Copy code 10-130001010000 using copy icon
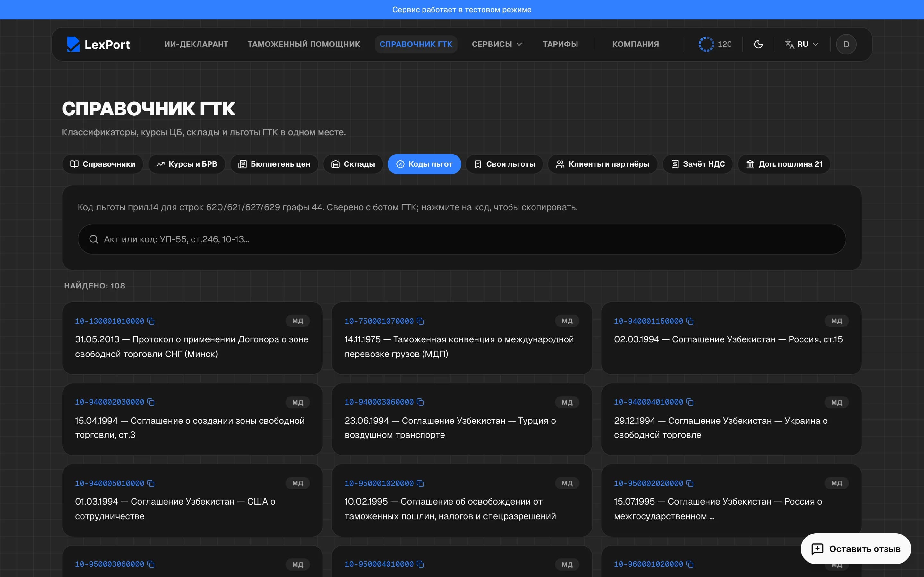 tap(151, 321)
